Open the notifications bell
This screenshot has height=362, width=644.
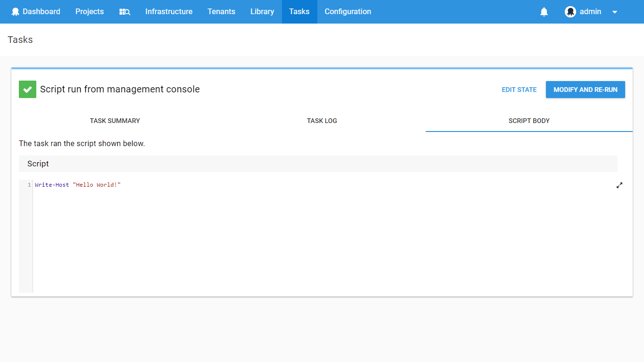click(544, 12)
